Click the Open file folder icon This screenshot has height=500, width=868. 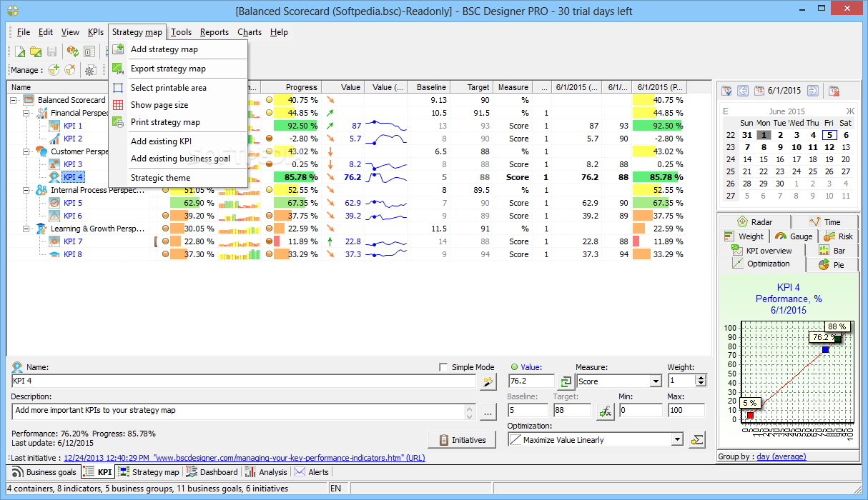(36, 51)
